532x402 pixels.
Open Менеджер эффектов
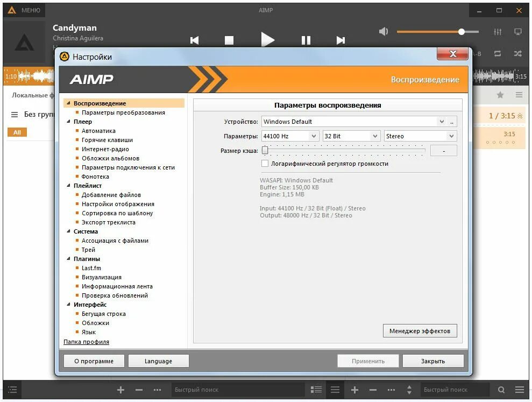tap(420, 331)
